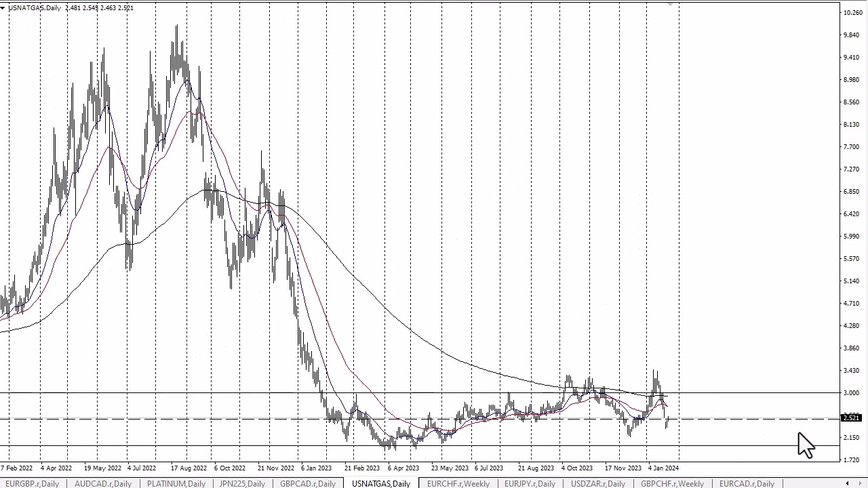Click the 4.280 price axis label
868x488 pixels.
point(851,326)
